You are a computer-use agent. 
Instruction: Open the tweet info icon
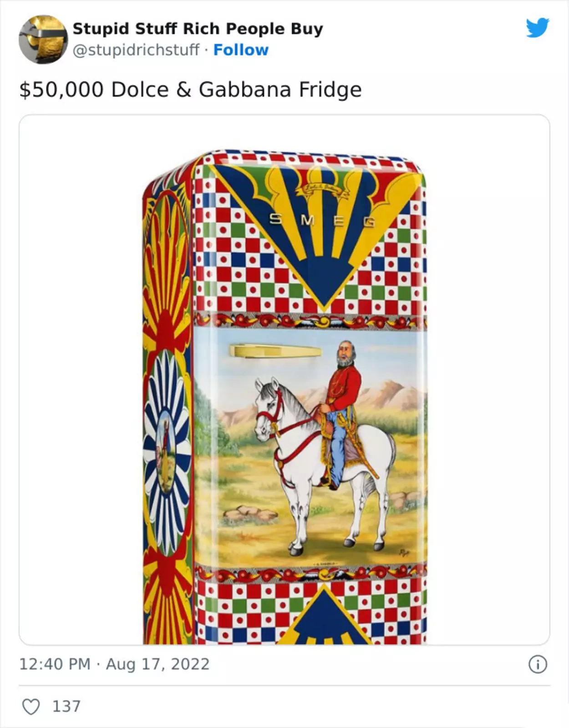coord(538,664)
